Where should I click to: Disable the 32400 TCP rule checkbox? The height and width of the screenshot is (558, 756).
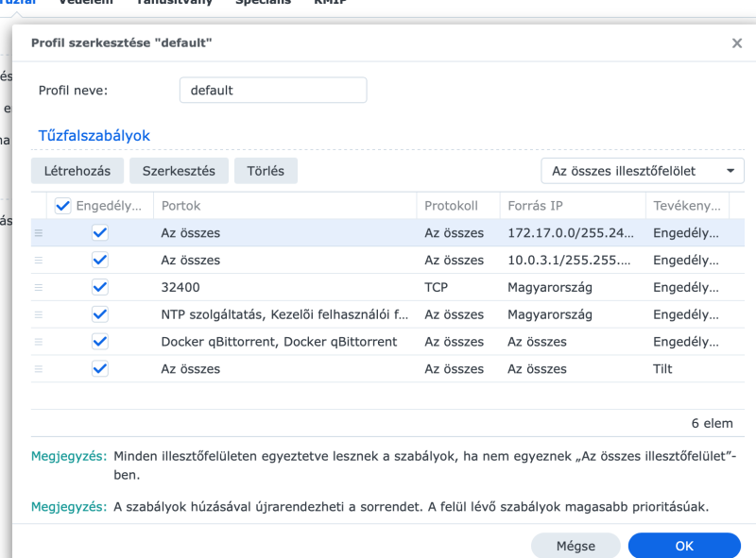tap(100, 287)
